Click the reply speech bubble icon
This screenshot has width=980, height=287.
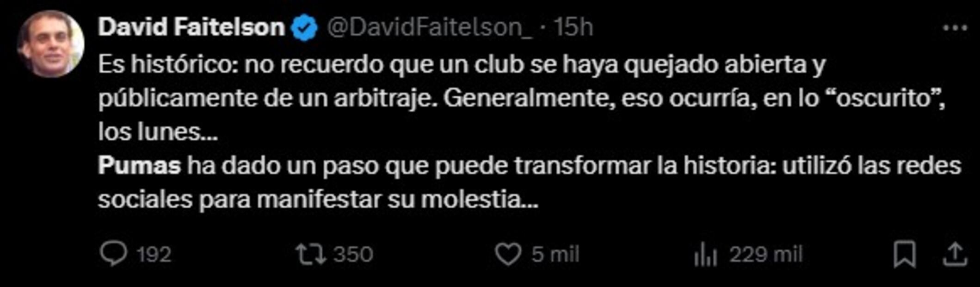pos(113,254)
